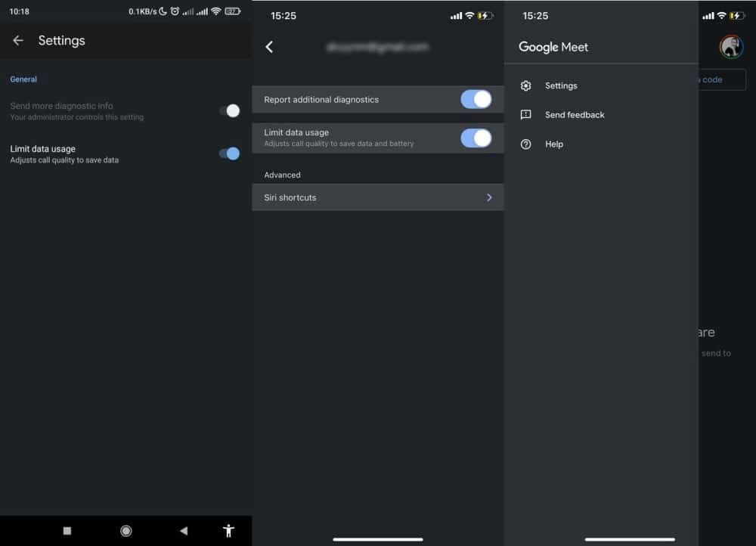The height and width of the screenshot is (546, 756).
Task: Open the Settings gear icon in Meet menu
Action: point(525,85)
